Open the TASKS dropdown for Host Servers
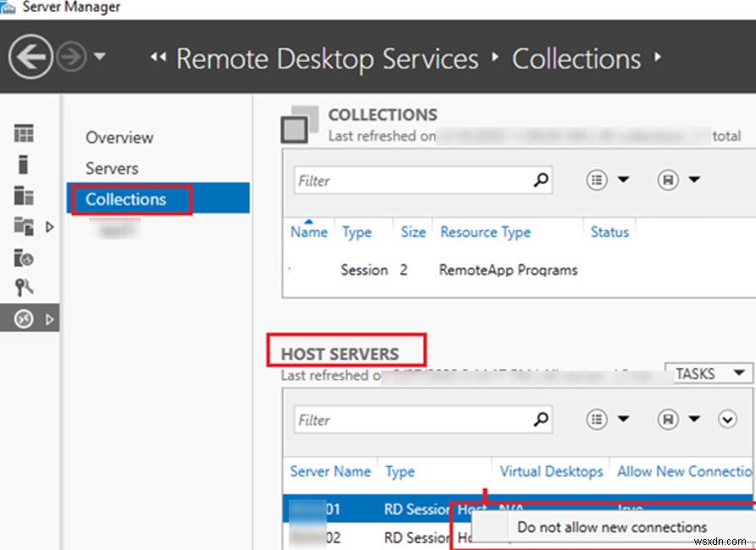The width and height of the screenshot is (756, 550). 708,373
